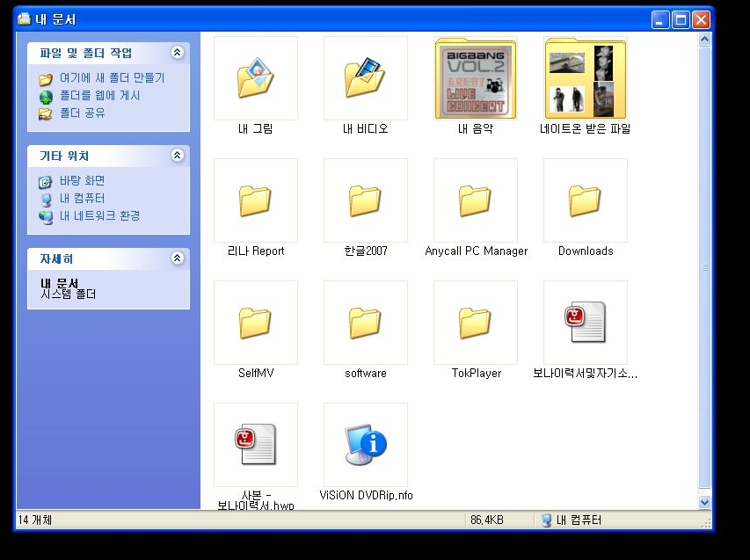This screenshot has width=750, height=560.
Task: Click the 내 문서 title bar icon
Action: click(24, 19)
